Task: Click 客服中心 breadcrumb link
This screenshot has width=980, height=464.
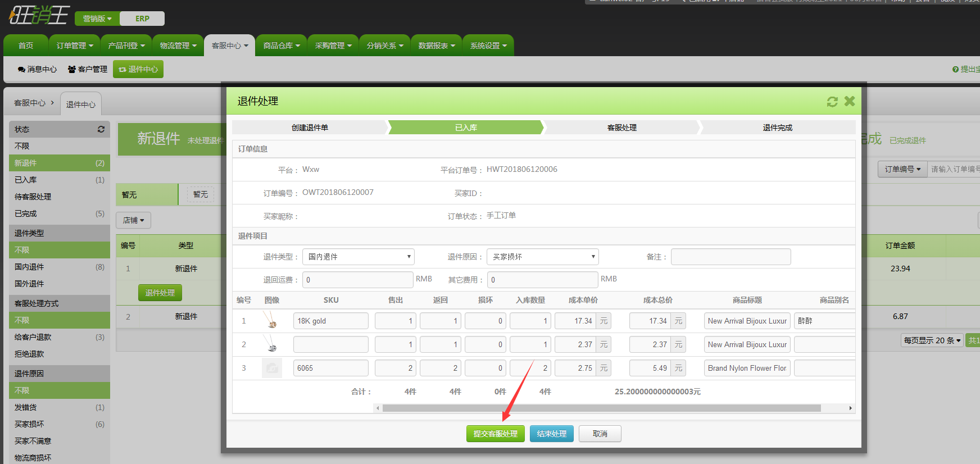Action: 30,103
